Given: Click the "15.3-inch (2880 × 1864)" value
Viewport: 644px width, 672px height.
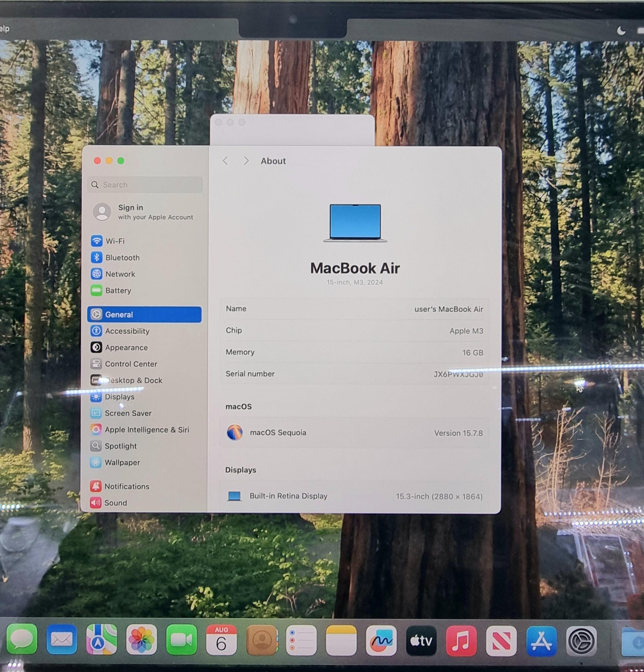Looking at the screenshot, I should [x=439, y=496].
